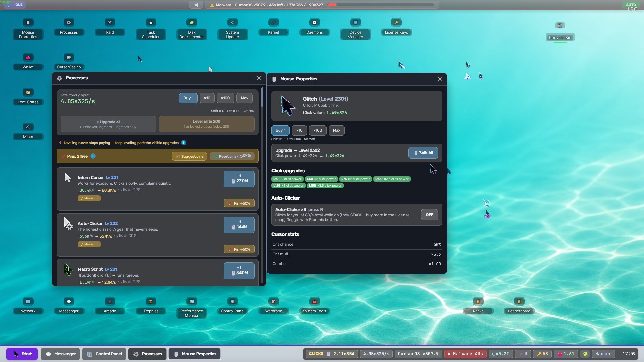Click Level all to 200 button
This screenshot has height=362, width=644.
(x=207, y=124)
